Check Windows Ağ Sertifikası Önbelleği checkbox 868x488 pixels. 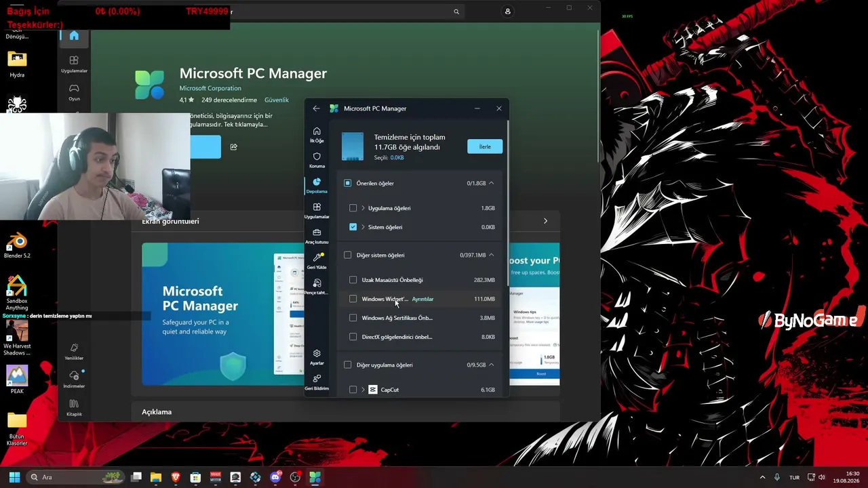353,318
